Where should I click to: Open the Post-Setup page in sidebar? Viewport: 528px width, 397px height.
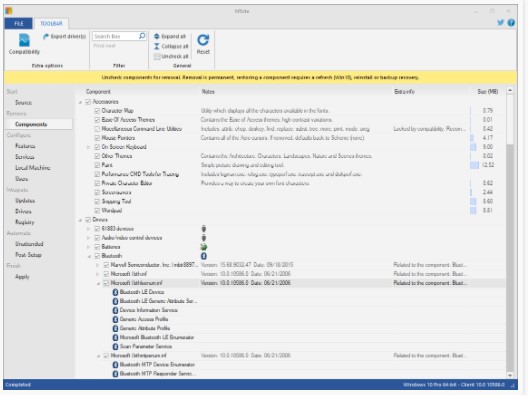point(28,255)
